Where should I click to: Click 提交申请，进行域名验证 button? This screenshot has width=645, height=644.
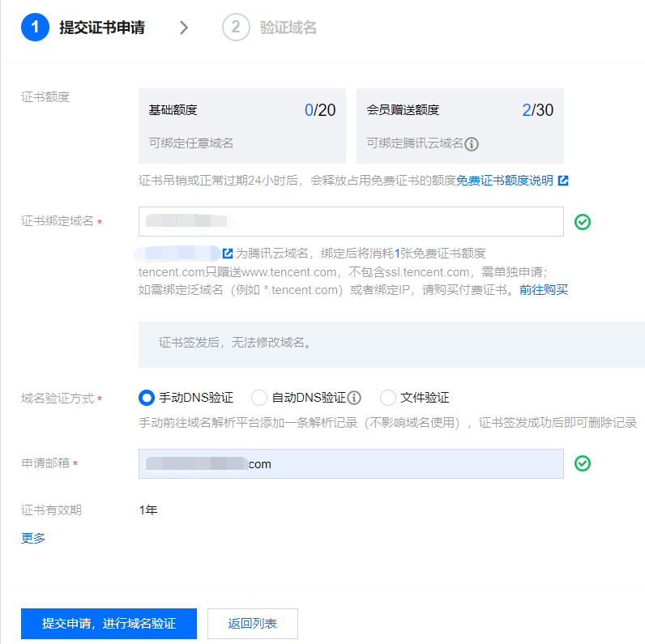click(x=109, y=624)
